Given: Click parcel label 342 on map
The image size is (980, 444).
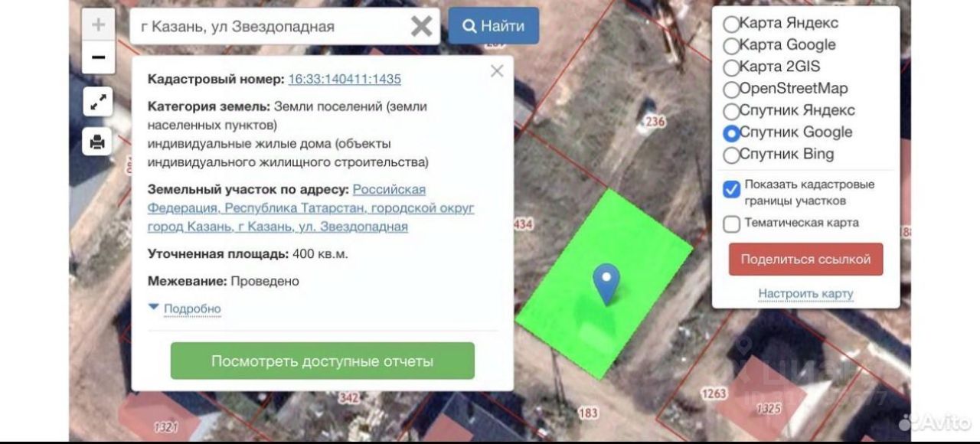Looking at the screenshot, I should coord(348,398).
